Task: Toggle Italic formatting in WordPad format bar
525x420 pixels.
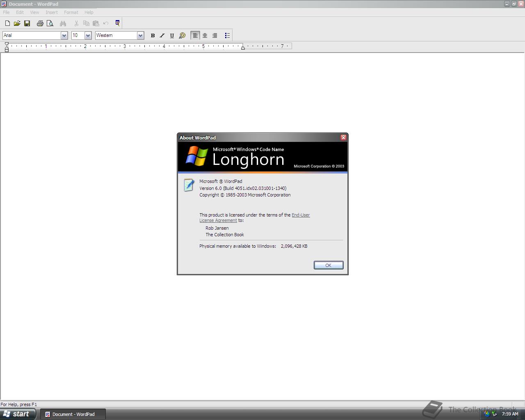Action: pos(162,36)
